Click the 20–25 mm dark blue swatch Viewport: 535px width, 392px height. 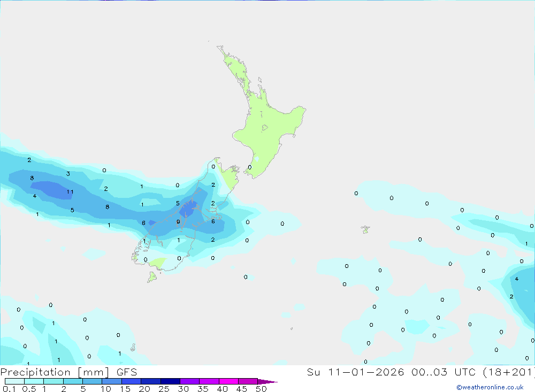tap(151, 381)
